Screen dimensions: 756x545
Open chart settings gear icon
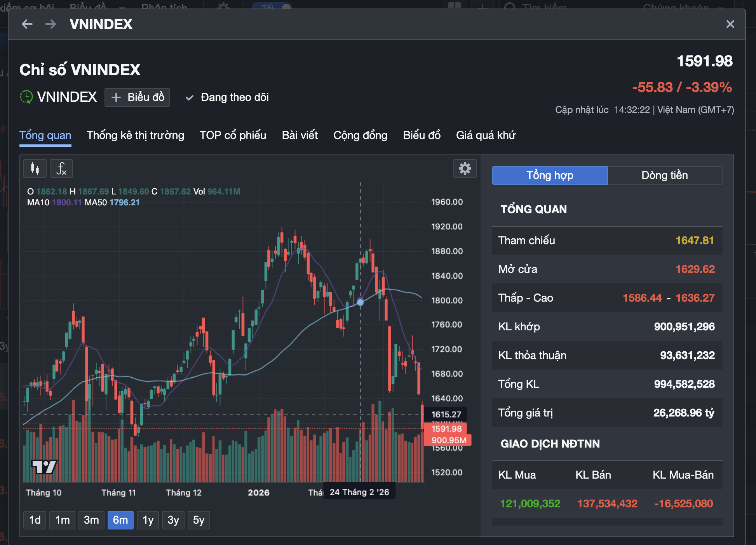tap(465, 168)
